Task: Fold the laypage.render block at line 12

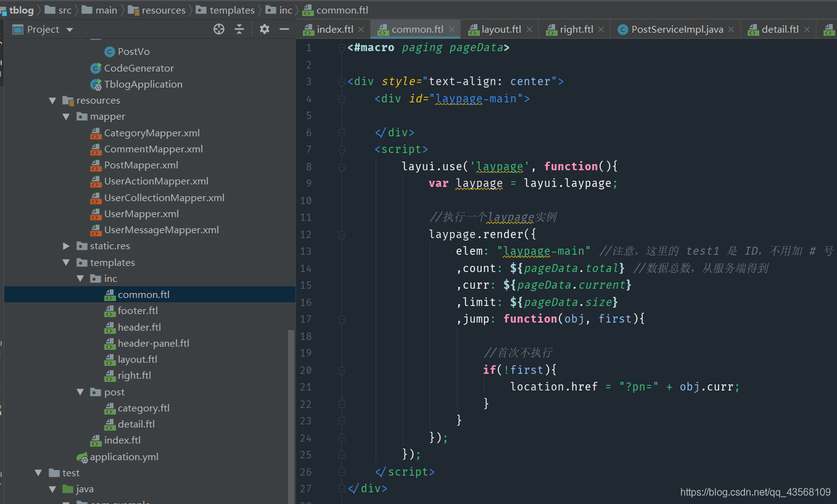Action: 341,234
